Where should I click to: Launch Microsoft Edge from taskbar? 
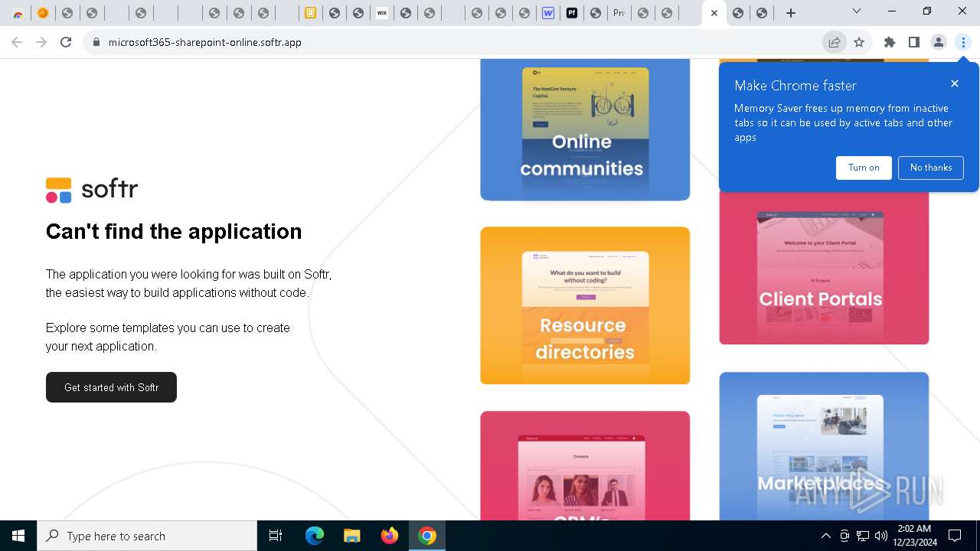click(x=315, y=536)
